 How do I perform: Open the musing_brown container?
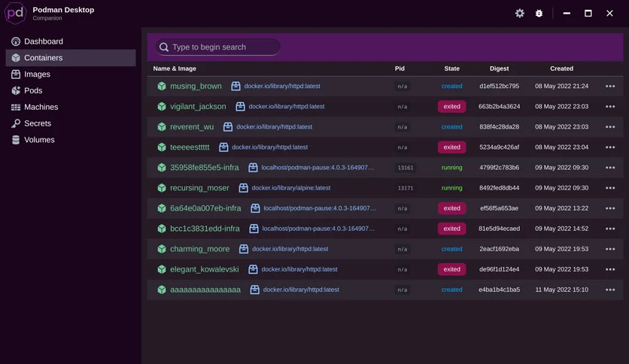(196, 86)
